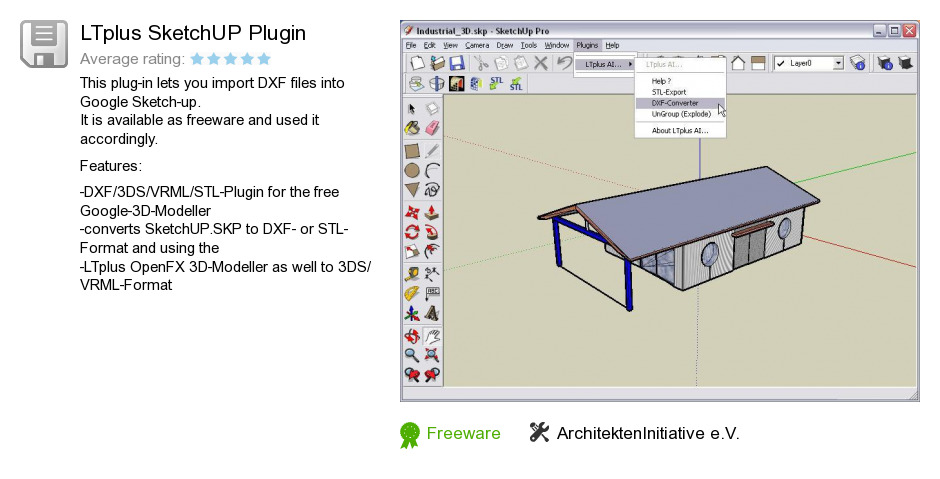
Task: Open the File menu
Action: tap(411, 45)
